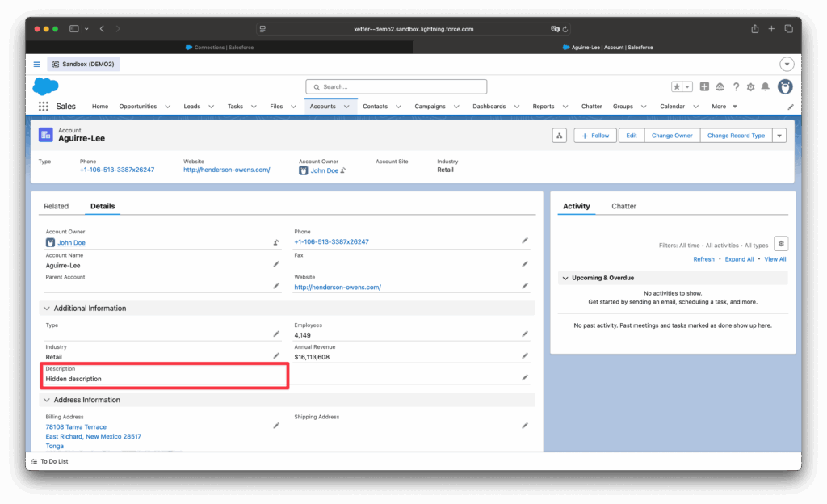The width and height of the screenshot is (827, 504).
Task: Edit the Parent Account field pencil
Action: 276,286
